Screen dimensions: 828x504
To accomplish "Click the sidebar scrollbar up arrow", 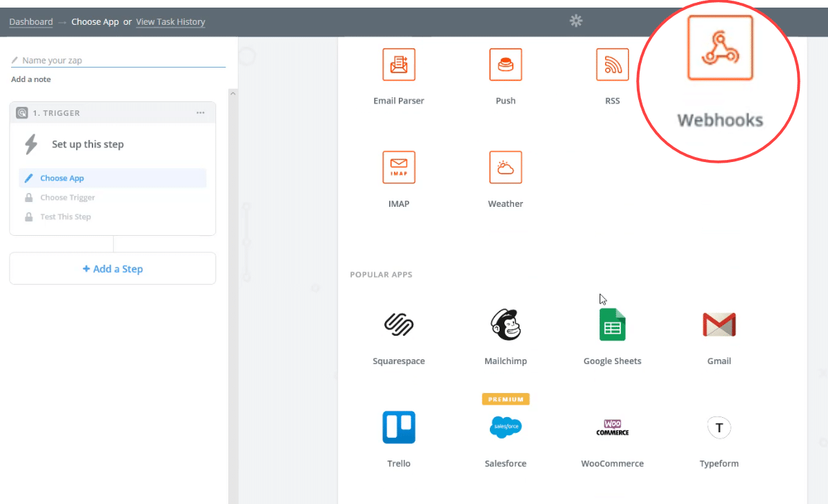I will 233,93.
